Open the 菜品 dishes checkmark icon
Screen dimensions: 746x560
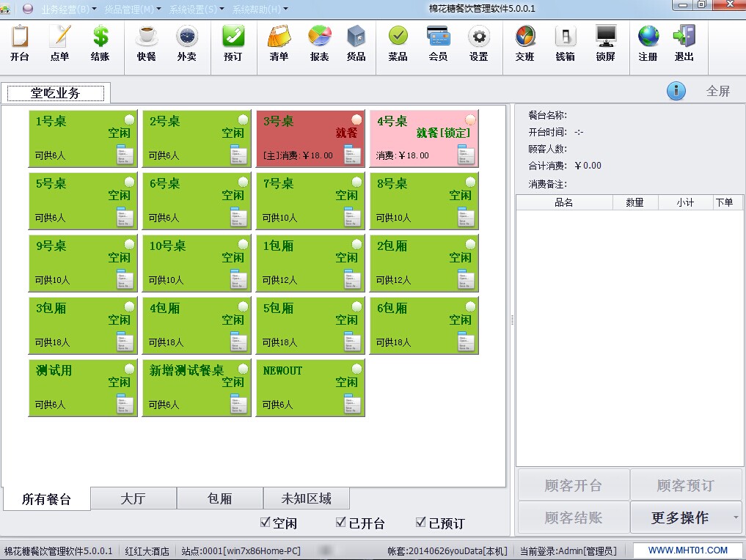click(398, 43)
